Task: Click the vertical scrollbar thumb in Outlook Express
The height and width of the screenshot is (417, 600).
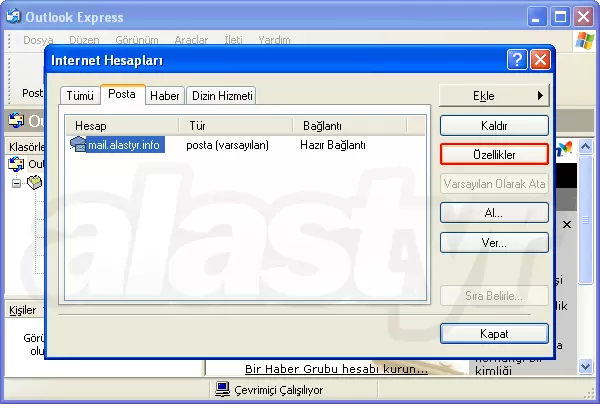Action: pyautogui.click(x=585, y=220)
